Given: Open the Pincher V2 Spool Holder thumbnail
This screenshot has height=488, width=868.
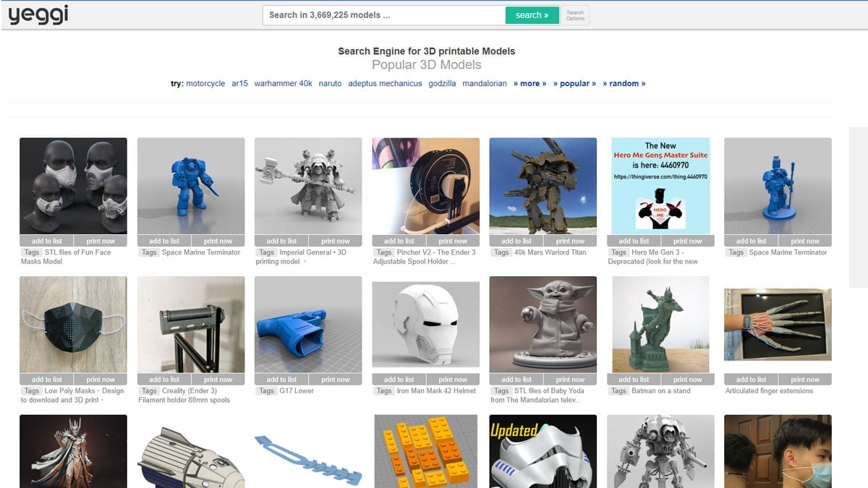Looking at the screenshot, I should (x=425, y=187).
